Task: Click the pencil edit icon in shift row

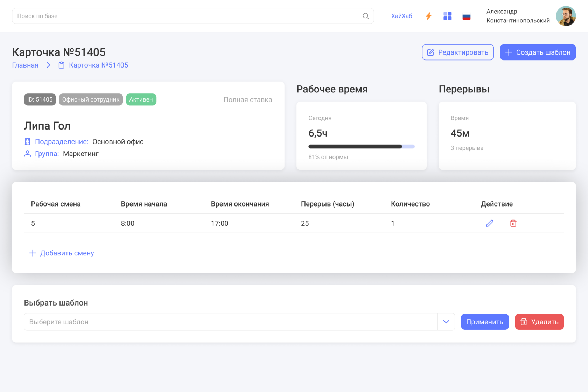Action: click(x=490, y=223)
